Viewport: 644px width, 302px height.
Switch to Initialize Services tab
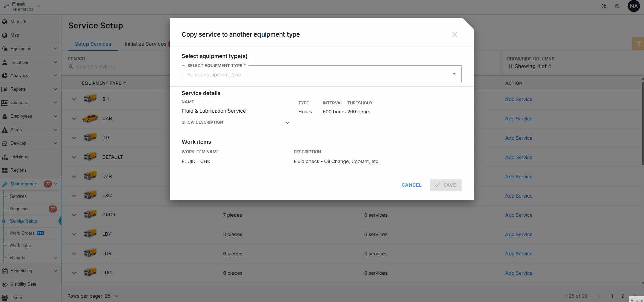click(x=145, y=44)
